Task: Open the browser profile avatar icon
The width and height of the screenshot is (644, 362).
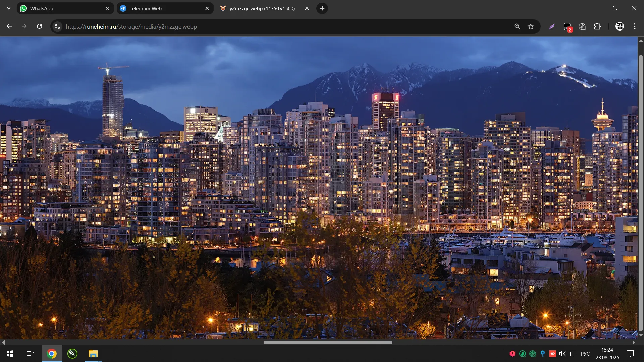Action: [620, 26]
